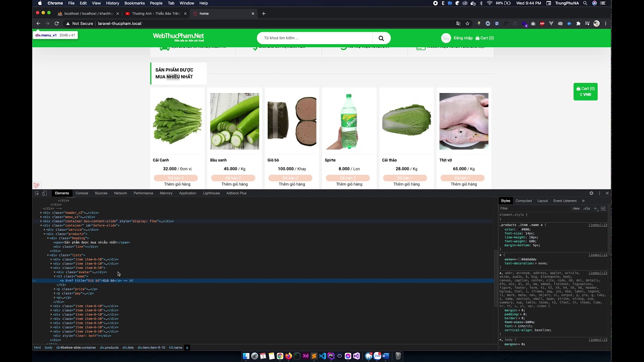The image size is (644, 362).
Task: Click the Debugbar icon at page bottom-left
Action: click(36, 186)
